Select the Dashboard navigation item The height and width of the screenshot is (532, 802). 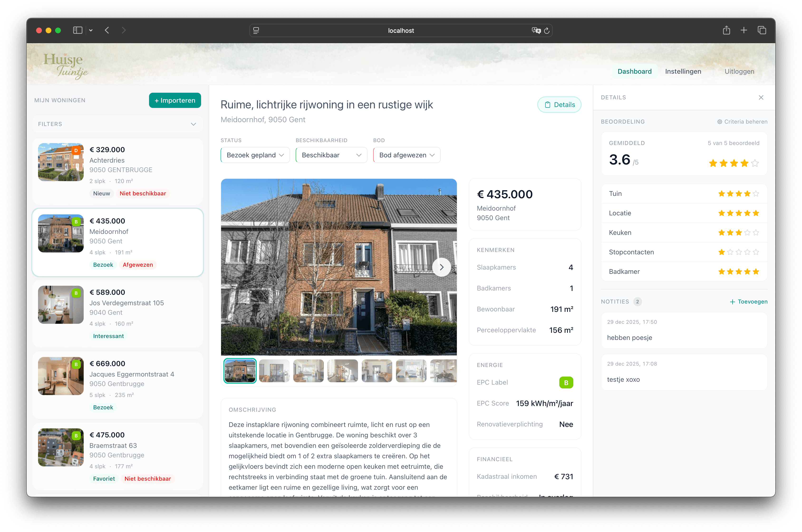coord(634,71)
